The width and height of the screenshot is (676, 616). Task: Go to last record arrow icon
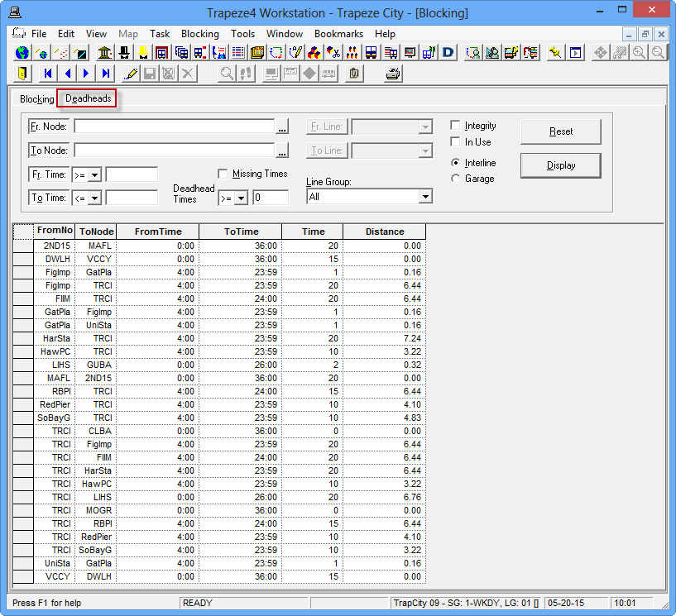pyautogui.click(x=106, y=74)
